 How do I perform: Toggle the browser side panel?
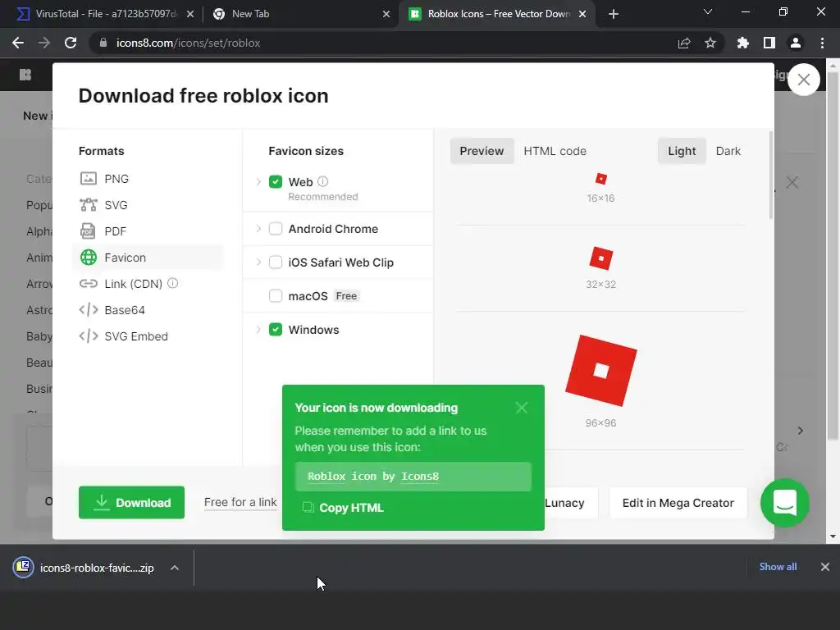pyautogui.click(x=769, y=43)
